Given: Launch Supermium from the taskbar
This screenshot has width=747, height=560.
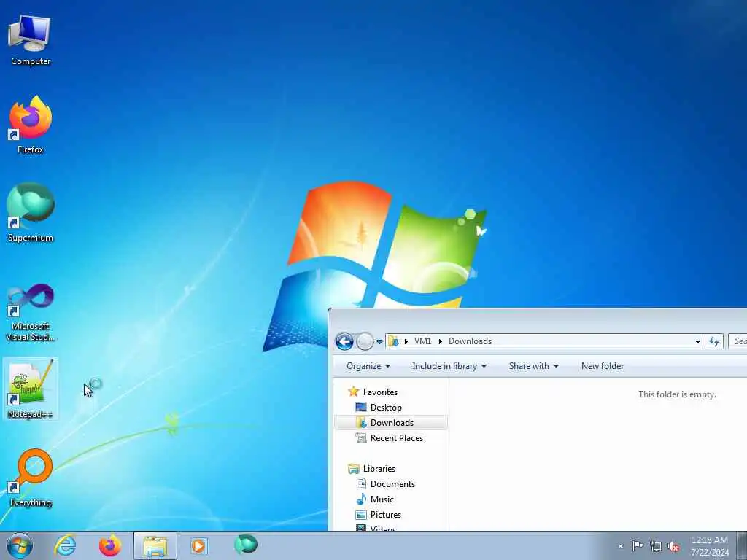Looking at the screenshot, I should pos(246,545).
